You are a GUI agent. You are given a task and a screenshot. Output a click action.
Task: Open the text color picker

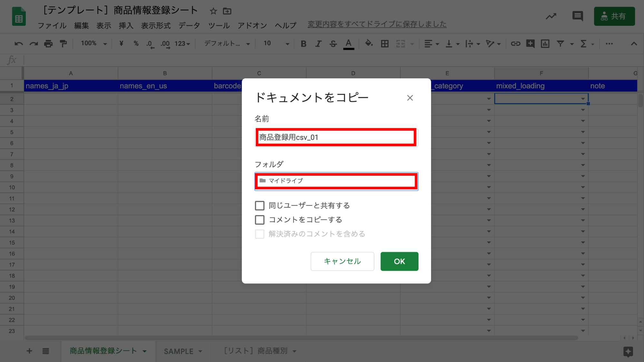[x=348, y=44]
